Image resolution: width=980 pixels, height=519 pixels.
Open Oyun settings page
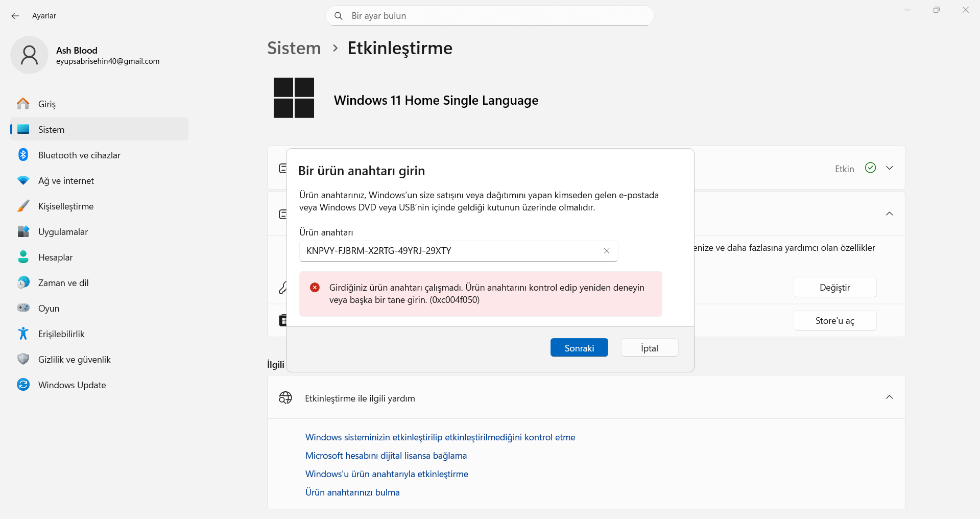tap(99, 308)
